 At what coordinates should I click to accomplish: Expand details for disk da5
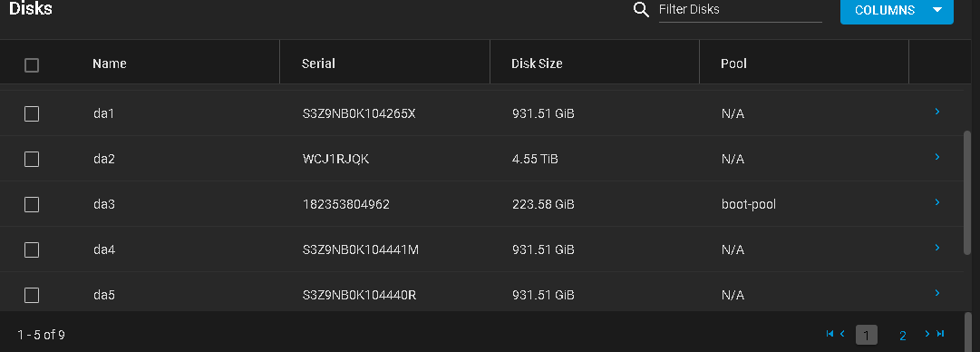click(x=936, y=293)
